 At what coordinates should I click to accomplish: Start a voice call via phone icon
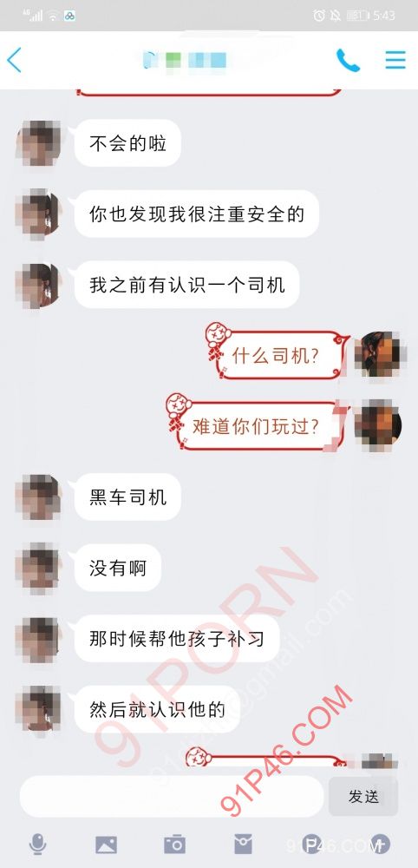348,60
